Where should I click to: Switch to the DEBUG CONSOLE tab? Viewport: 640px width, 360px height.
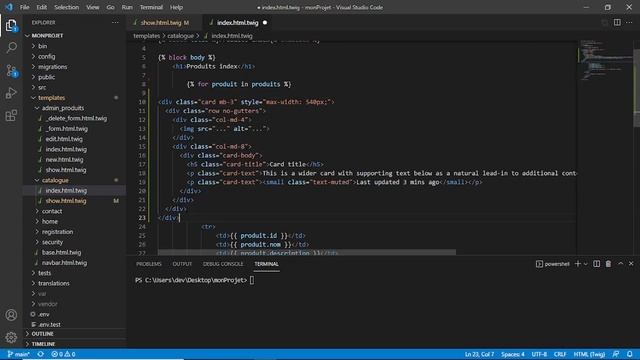[x=223, y=264]
